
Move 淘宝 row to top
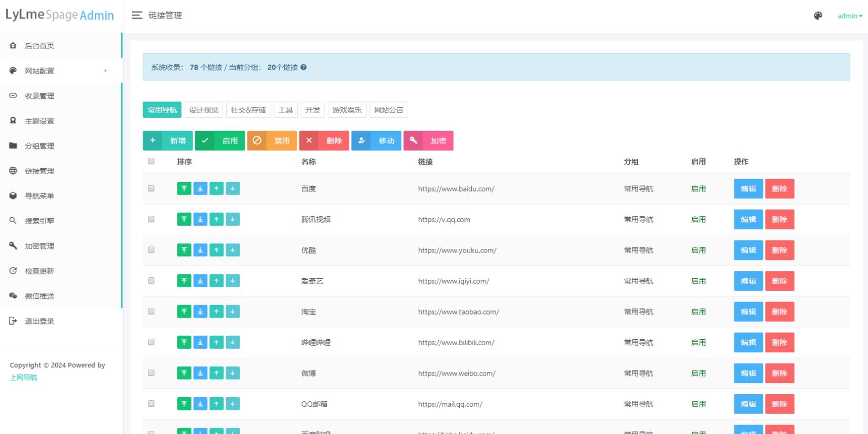coord(184,311)
